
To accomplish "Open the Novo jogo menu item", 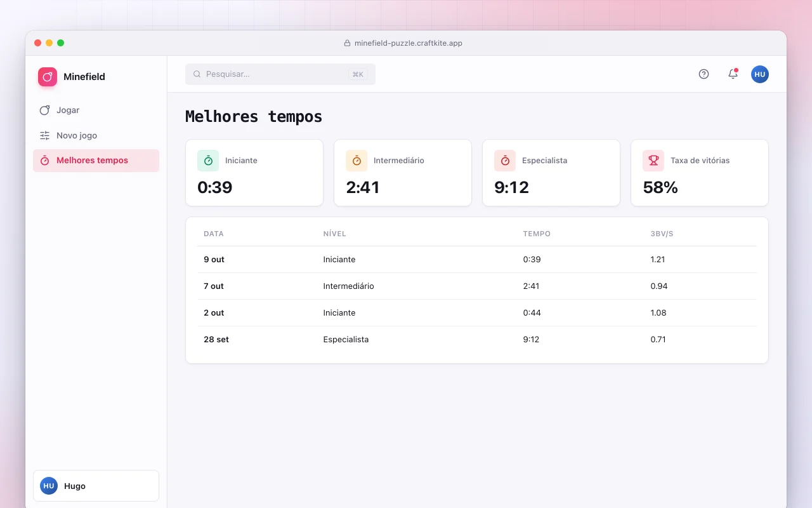I will 96,135.
